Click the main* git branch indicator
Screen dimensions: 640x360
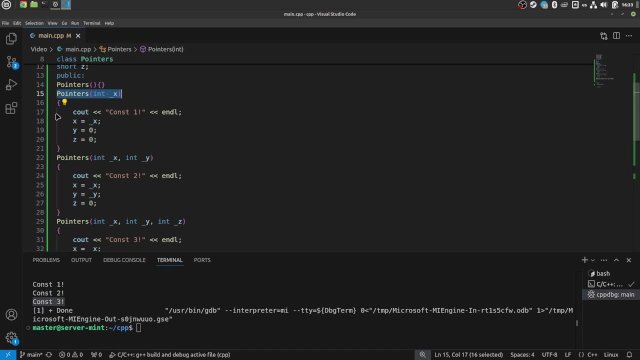click(x=31, y=355)
